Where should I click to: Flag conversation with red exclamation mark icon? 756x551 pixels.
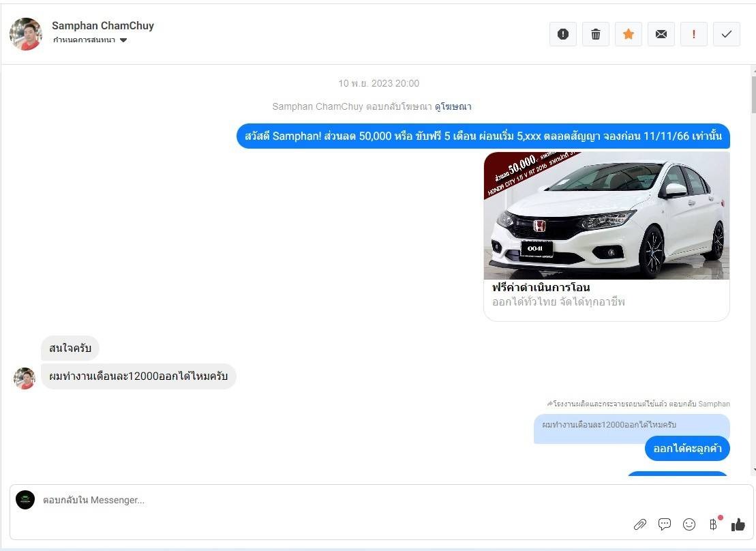pos(694,34)
